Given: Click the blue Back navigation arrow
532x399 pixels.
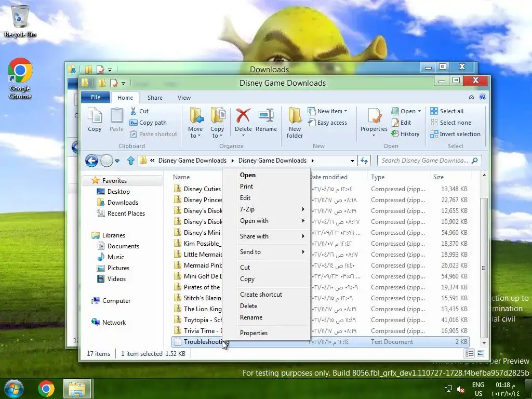Looking at the screenshot, I should pyautogui.click(x=91, y=161).
